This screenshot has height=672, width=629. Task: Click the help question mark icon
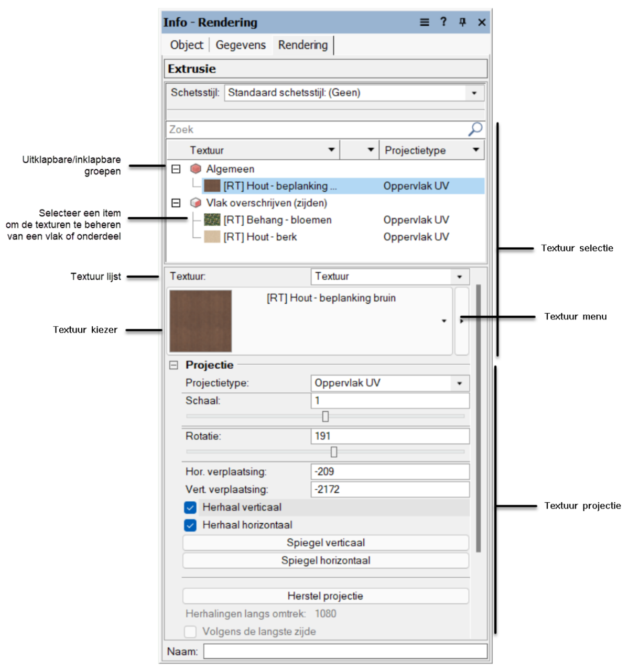tap(443, 22)
